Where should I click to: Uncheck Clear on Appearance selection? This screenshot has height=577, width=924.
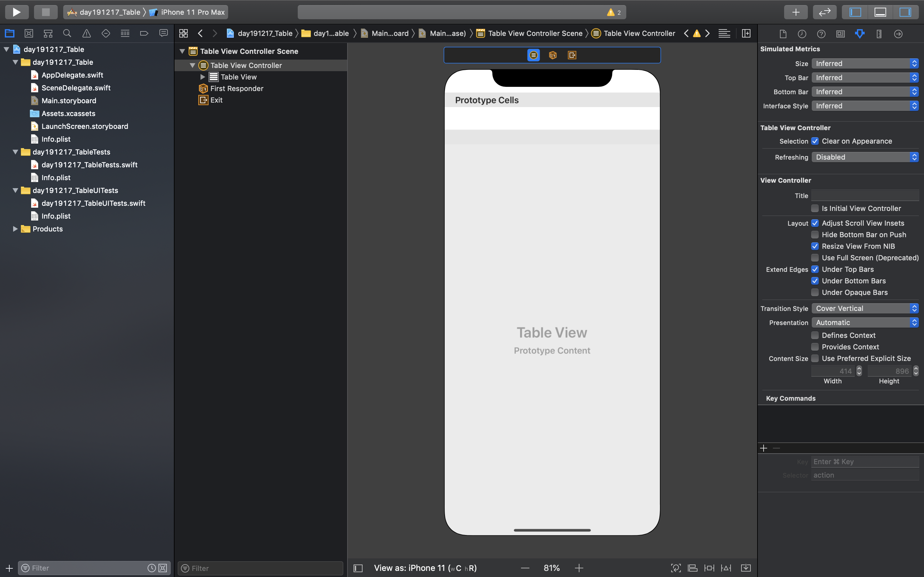coord(815,141)
